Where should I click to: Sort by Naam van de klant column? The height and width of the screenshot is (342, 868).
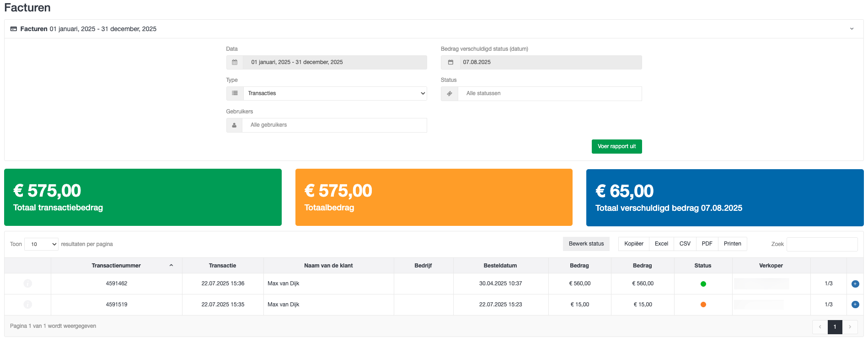(328, 266)
